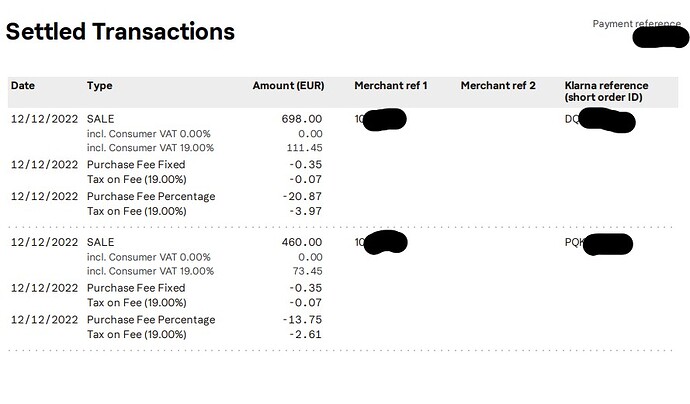Click the -13.75 fee percentage amount
Viewport: 690px width, 404px height.
[x=304, y=320]
